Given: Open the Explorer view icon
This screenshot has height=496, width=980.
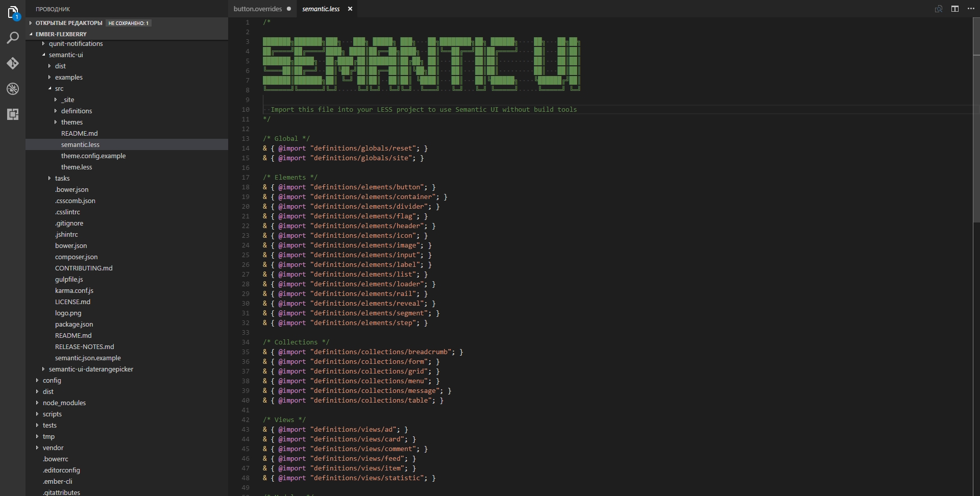Looking at the screenshot, I should (x=13, y=12).
